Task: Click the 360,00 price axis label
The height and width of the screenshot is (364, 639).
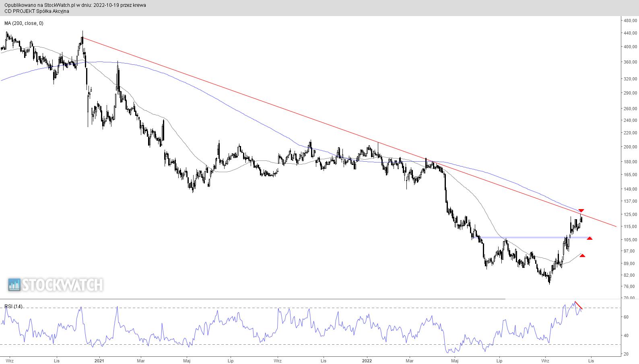Action: tap(631, 62)
